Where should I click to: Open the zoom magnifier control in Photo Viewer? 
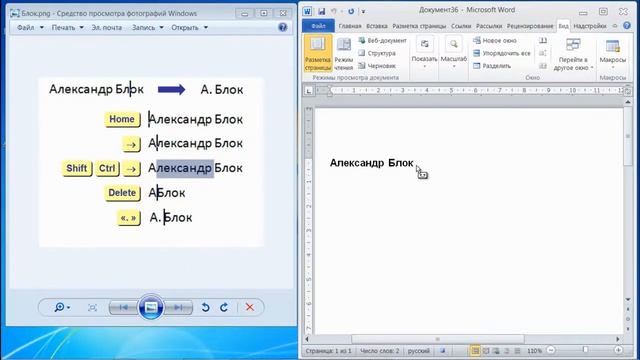click(62, 307)
